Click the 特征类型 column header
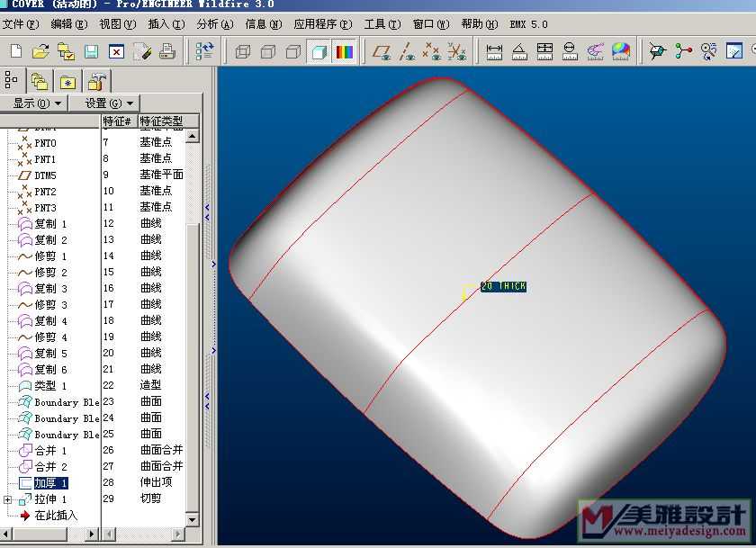This screenshot has height=548, width=756. click(x=162, y=121)
